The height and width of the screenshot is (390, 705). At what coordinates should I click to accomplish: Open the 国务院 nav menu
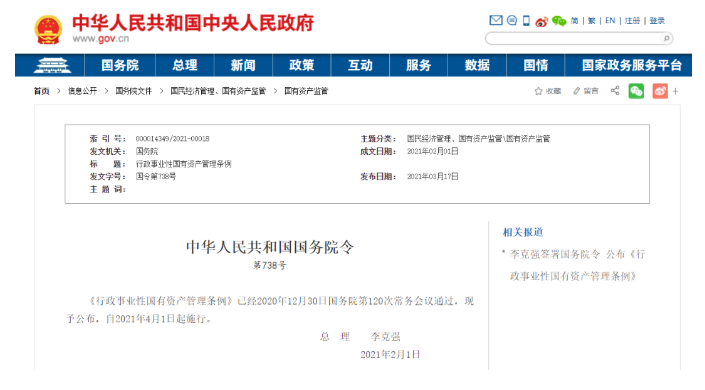pos(120,65)
